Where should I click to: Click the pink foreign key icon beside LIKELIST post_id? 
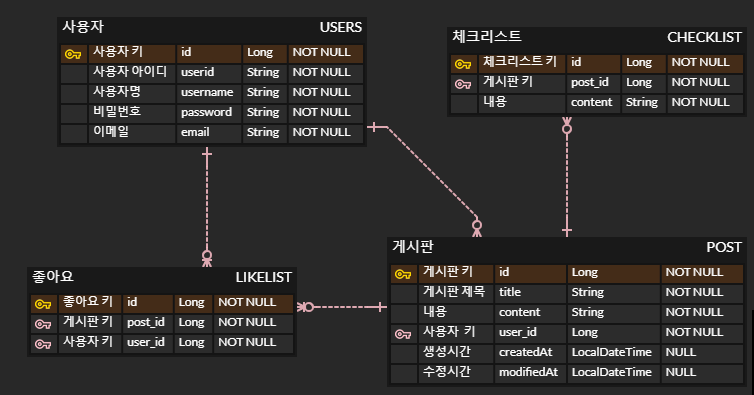[x=43, y=324]
